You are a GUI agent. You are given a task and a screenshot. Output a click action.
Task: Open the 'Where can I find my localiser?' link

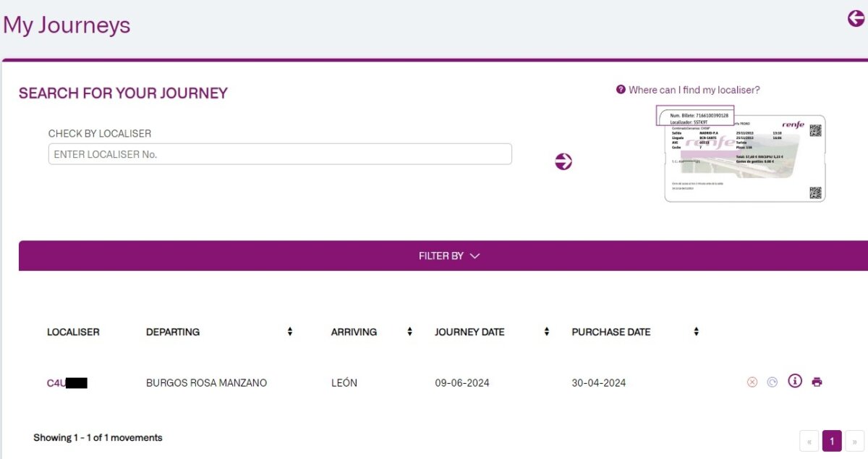pos(694,90)
